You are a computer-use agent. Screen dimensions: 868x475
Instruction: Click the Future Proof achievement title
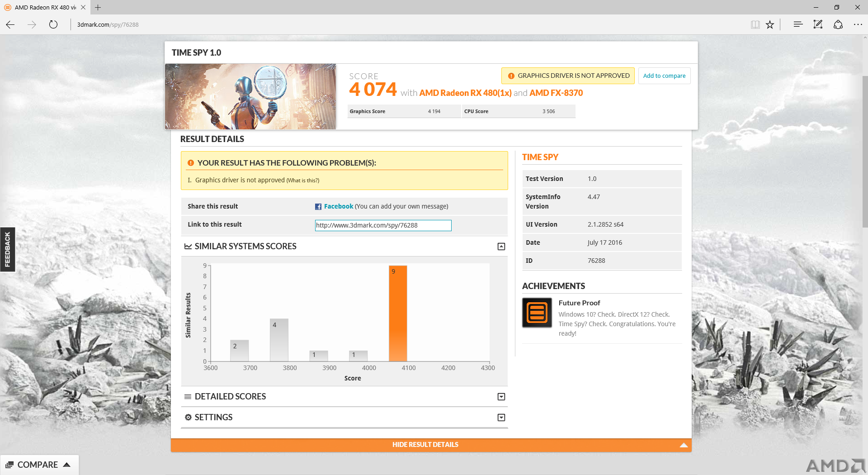(x=579, y=303)
